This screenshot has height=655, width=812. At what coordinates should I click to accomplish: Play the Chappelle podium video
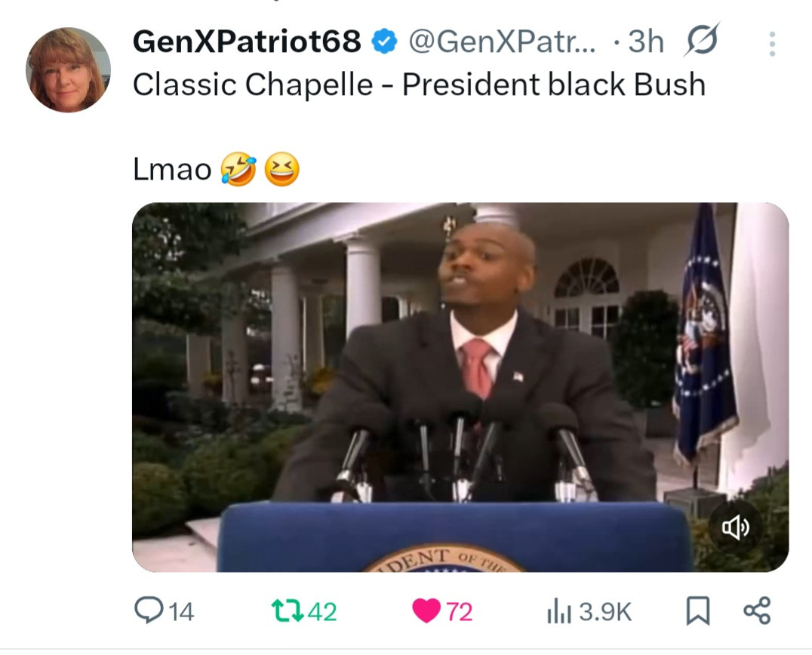coord(460,387)
